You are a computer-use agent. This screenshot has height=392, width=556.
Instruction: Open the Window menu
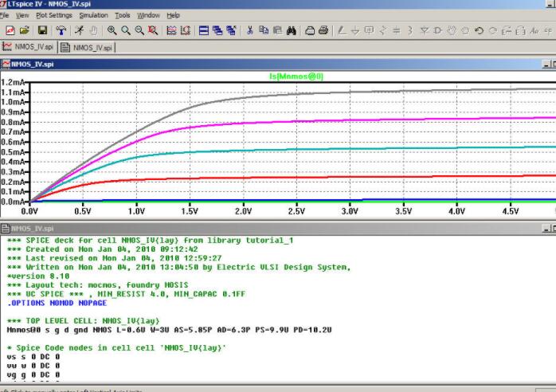coord(148,15)
